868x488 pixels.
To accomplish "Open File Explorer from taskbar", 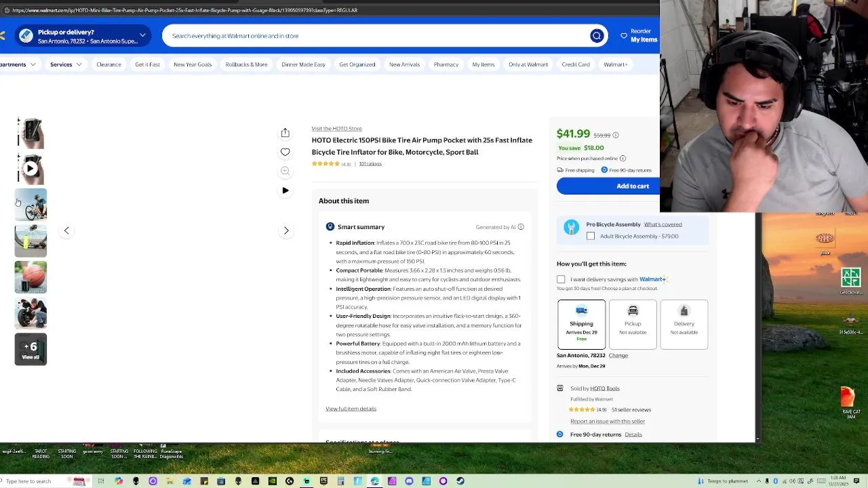I will (x=170, y=481).
